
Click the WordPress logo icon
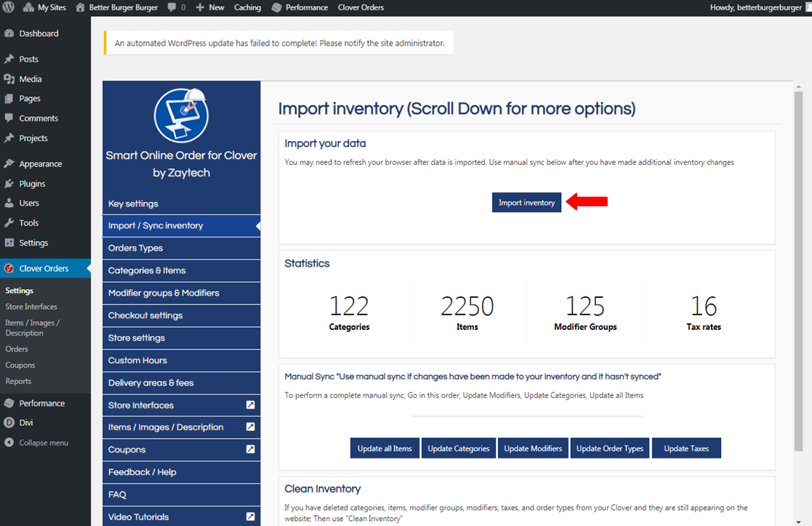(x=8, y=7)
